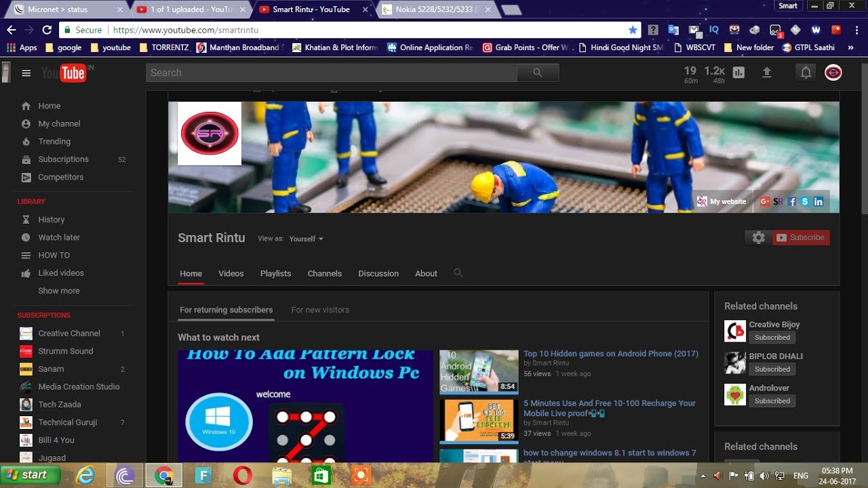Screen dimensions: 868x488
Task: Click Subscribed button for BIPLOB DHALI
Action: pos(772,369)
